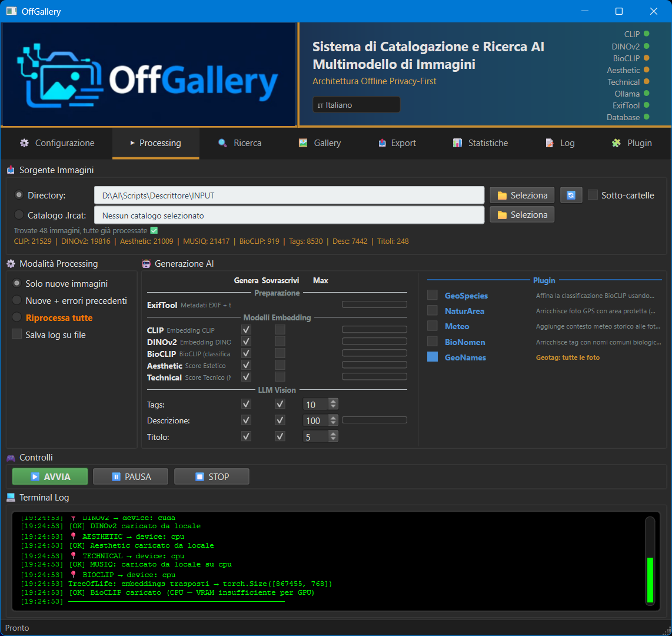Switch to the Log tab
Image resolution: width=672 pixels, height=636 pixels.
pos(560,143)
